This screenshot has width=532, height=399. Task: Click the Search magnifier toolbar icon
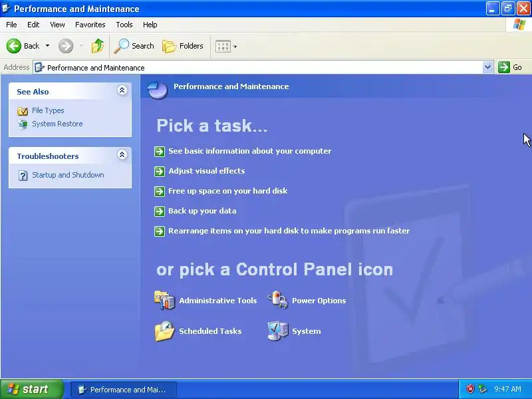pos(122,46)
